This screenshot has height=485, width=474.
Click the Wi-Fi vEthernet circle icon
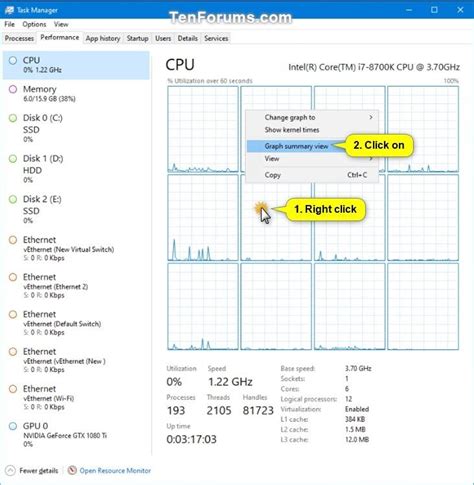point(13,389)
